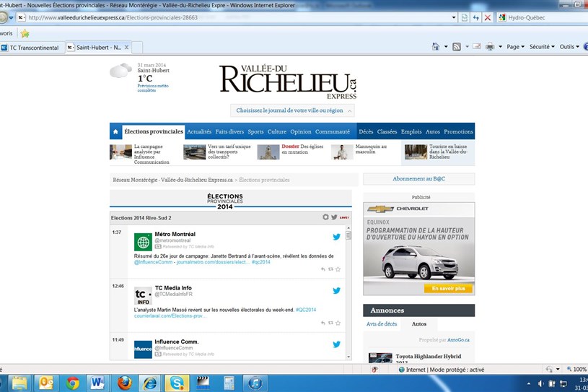Click the Twitter bird on TC Media Info tweet
Image resolution: width=588 pixels, height=392 pixels.
[336, 290]
